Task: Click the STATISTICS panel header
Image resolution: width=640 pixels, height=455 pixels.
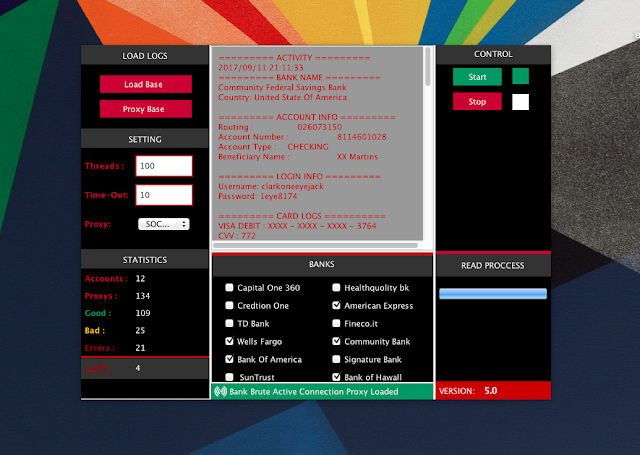Action: [144, 260]
